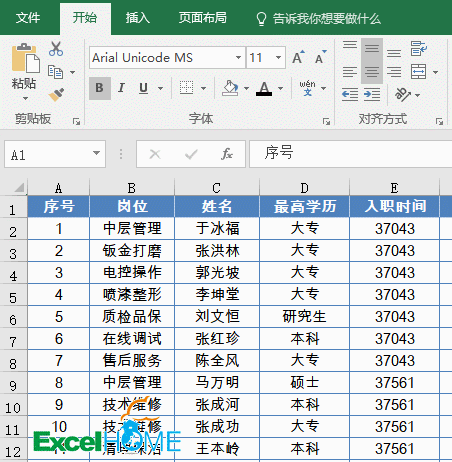Open borders dropdown arrow
The height and width of the screenshot is (462, 452).
tap(204, 89)
